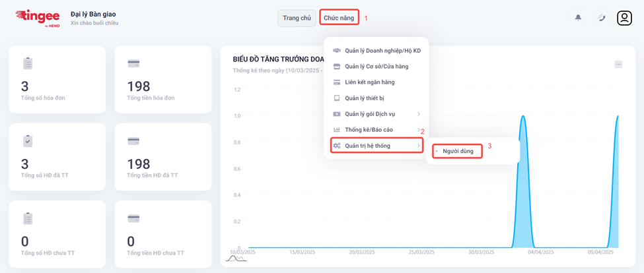Click the gears icon beside Quản trị hệ thống
644x273 pixels.
[x=337, y=146]
